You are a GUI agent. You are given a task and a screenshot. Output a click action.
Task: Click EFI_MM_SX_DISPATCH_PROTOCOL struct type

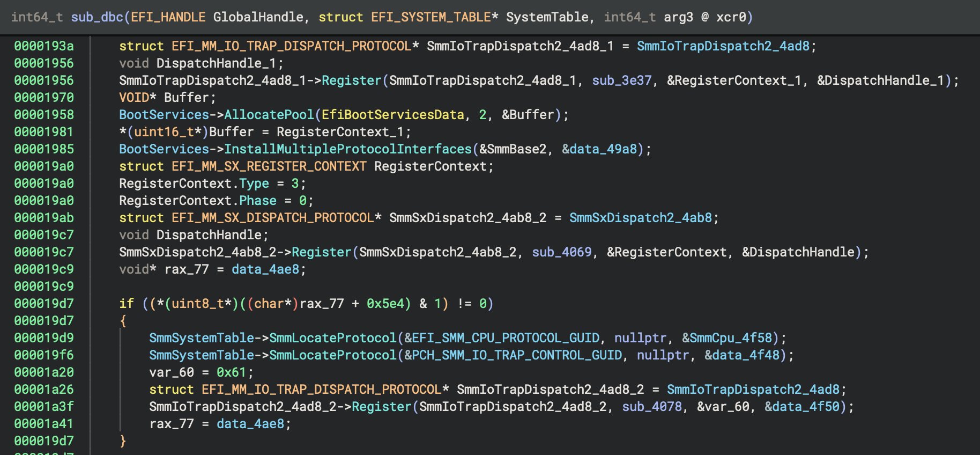(x=273, y=218)
